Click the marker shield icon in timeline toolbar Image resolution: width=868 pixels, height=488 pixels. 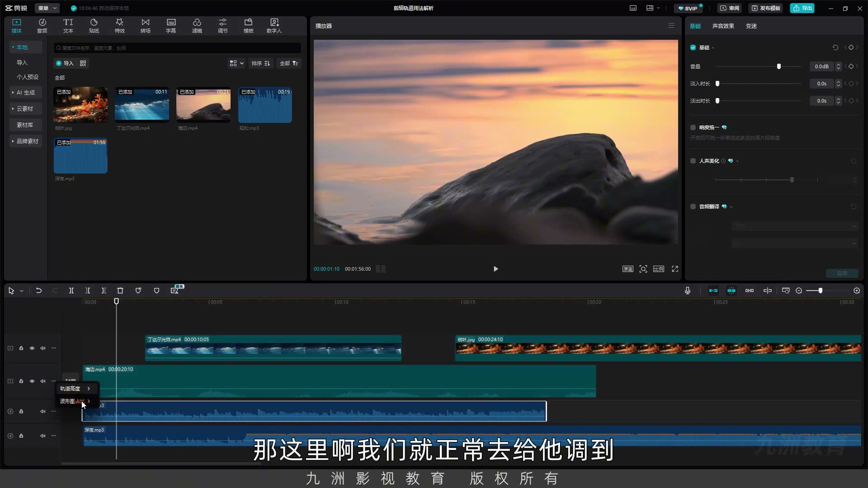click(x=156, y=291)
